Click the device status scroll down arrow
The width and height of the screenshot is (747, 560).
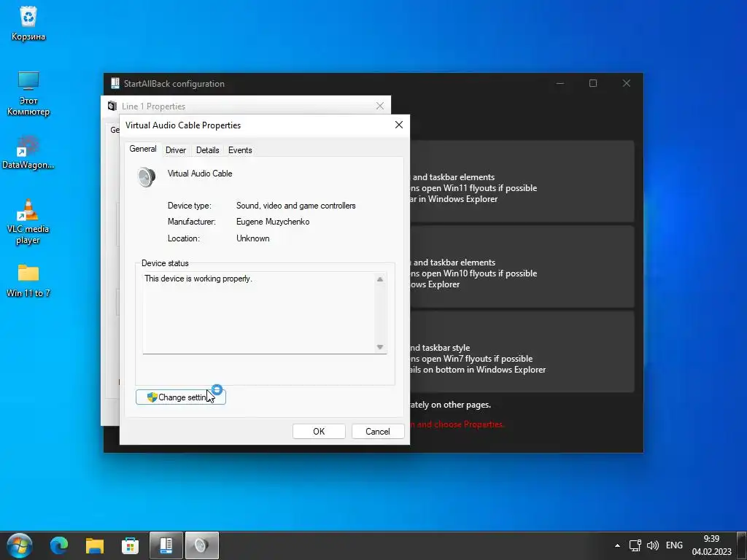[x=379, y=346]
